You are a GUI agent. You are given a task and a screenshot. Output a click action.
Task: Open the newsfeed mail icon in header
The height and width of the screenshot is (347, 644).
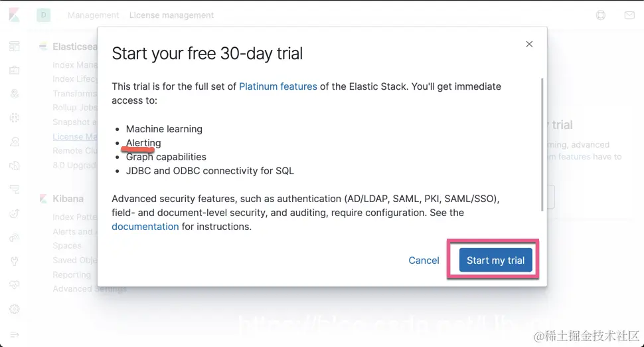pyautogui.click(x=629, y=15)
